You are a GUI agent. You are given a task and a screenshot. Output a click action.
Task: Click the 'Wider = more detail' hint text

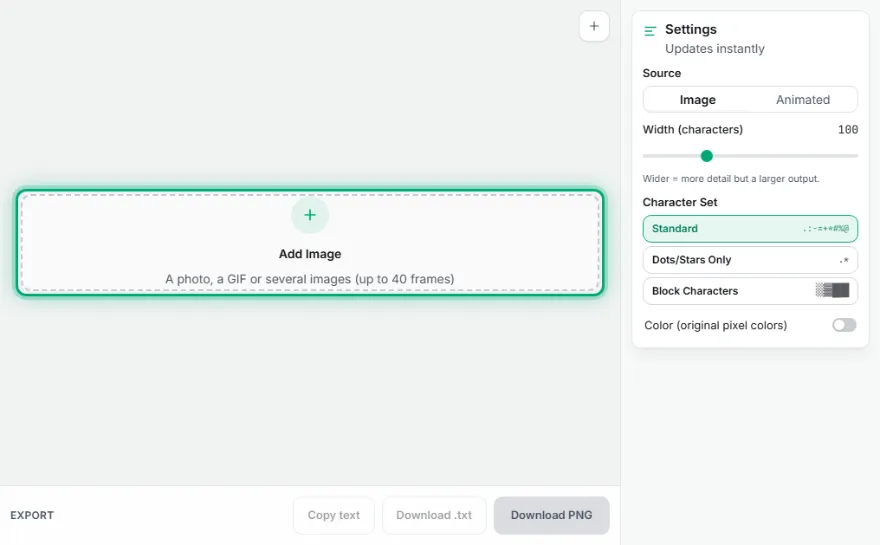[x=731, y=178]
